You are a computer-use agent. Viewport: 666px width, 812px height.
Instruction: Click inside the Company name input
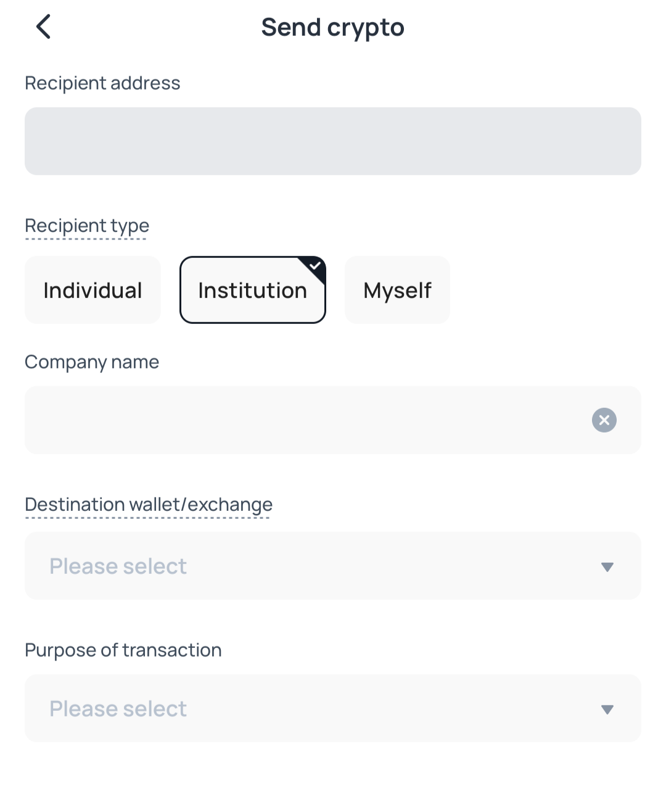308,420
